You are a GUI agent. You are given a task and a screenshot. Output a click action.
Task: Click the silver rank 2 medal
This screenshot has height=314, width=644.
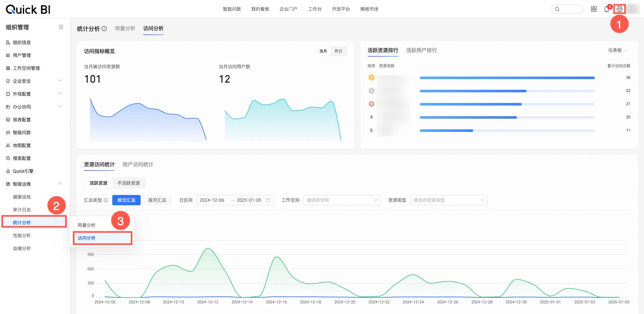[371, 91]
